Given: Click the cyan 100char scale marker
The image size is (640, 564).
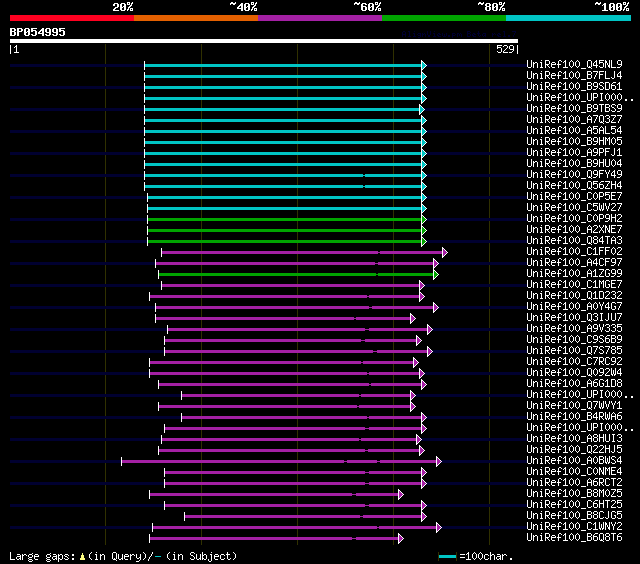Looking at the screenshot, I should tap(447, 556).
